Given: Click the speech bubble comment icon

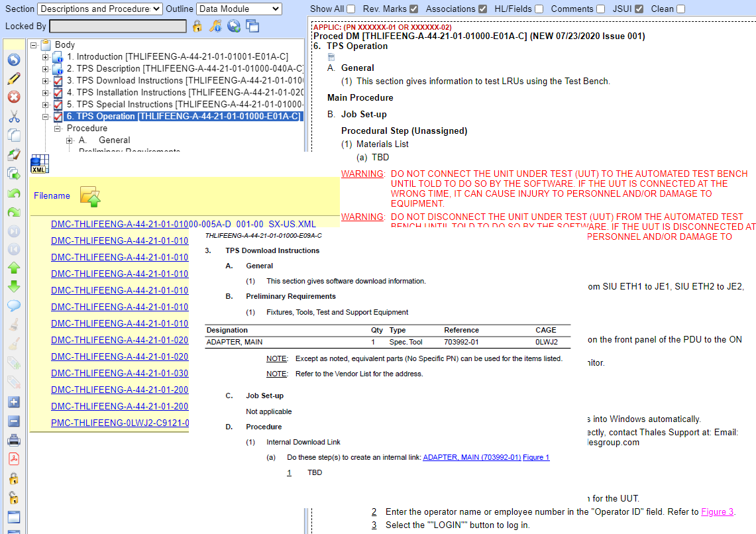Looking at the screenshot, I should pyautogui.click(x=14, y=305).
